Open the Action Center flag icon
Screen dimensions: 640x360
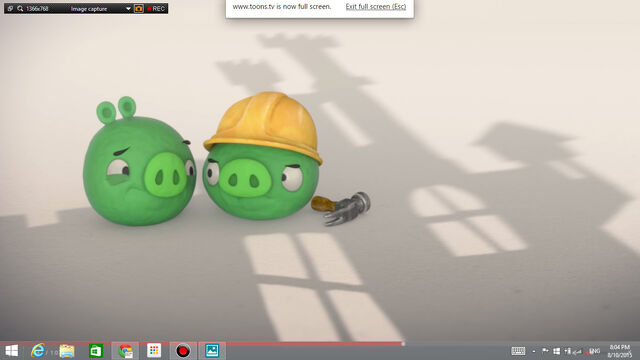click(545, 351)
